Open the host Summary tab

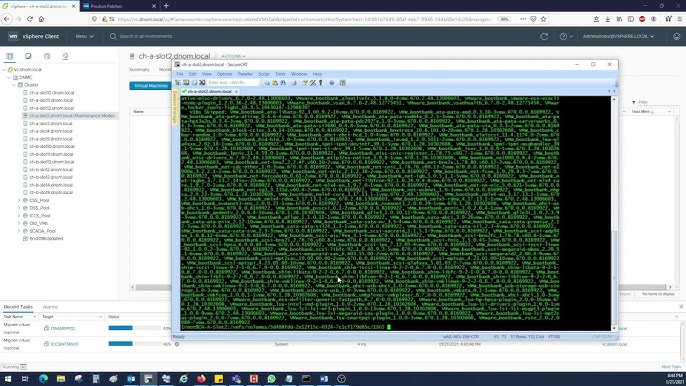139,70
